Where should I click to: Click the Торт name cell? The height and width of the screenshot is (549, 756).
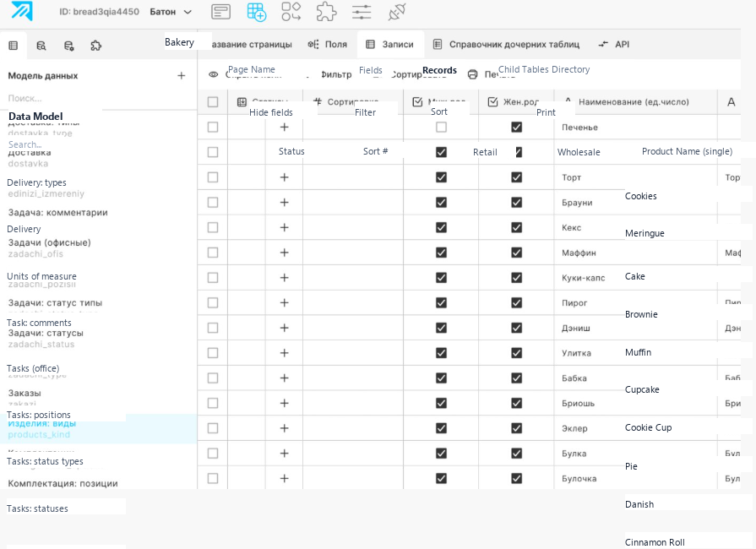tap(636, 177)
